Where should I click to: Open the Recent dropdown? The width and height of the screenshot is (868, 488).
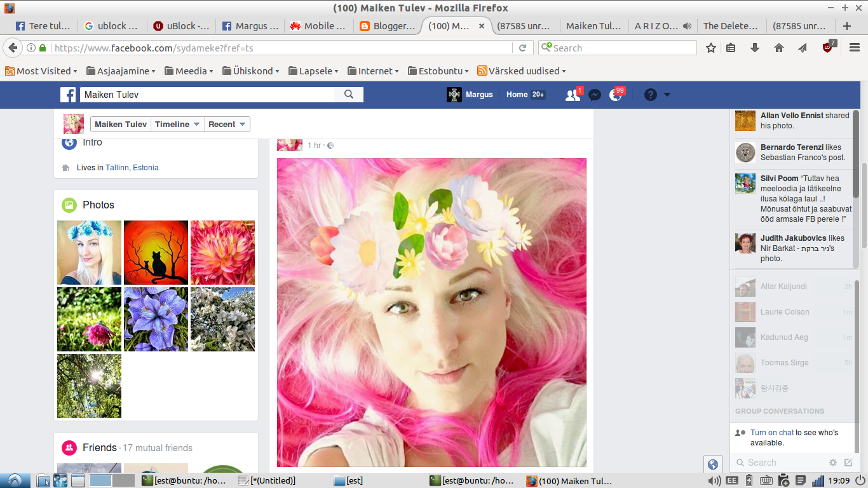click(227, 125)
